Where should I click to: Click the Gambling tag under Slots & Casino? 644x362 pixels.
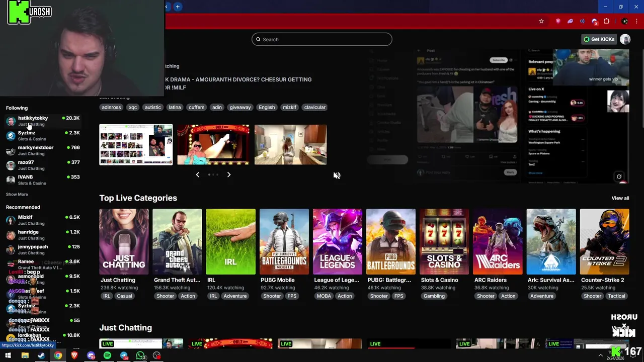(x=434, y=296)
